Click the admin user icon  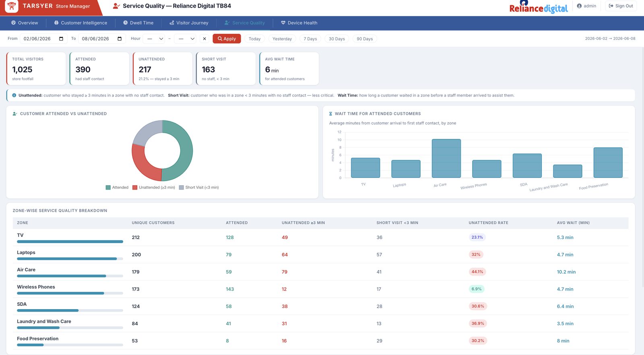(579, 6)
